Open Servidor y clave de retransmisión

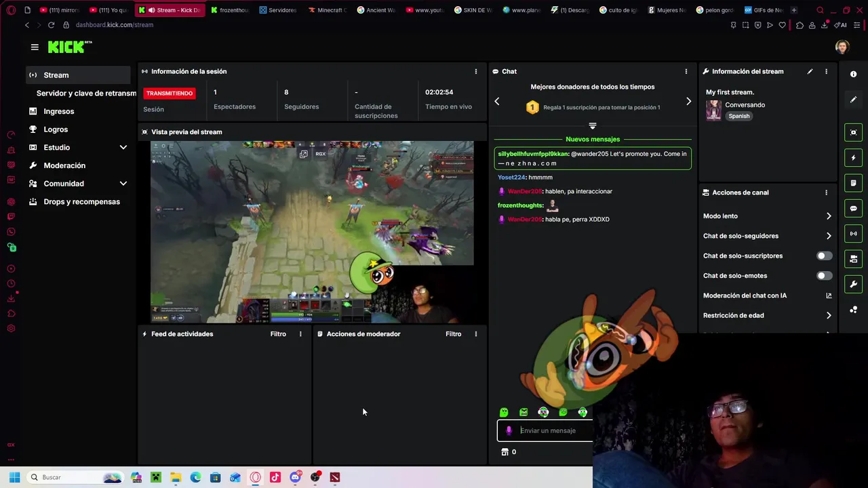click(86, 93)
